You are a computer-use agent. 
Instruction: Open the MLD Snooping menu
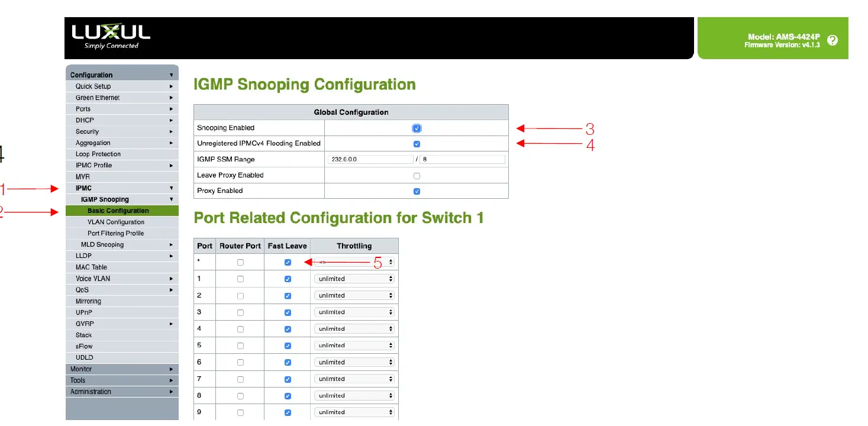click(122, 244)
